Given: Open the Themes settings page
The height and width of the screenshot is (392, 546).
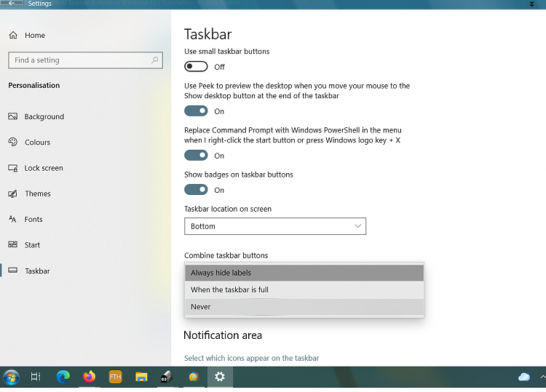Looking at the screenshot, I should [38, 193].
